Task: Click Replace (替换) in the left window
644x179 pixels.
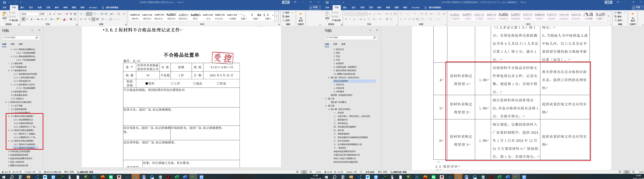Action: [286, 16]
